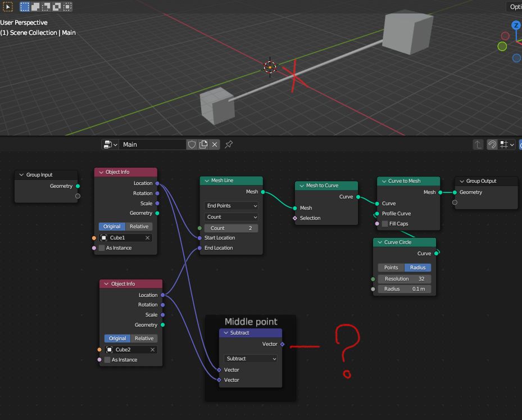This screenshot has height=420, width=522.
Task: Open the viewport Options button
Action: 515,7
